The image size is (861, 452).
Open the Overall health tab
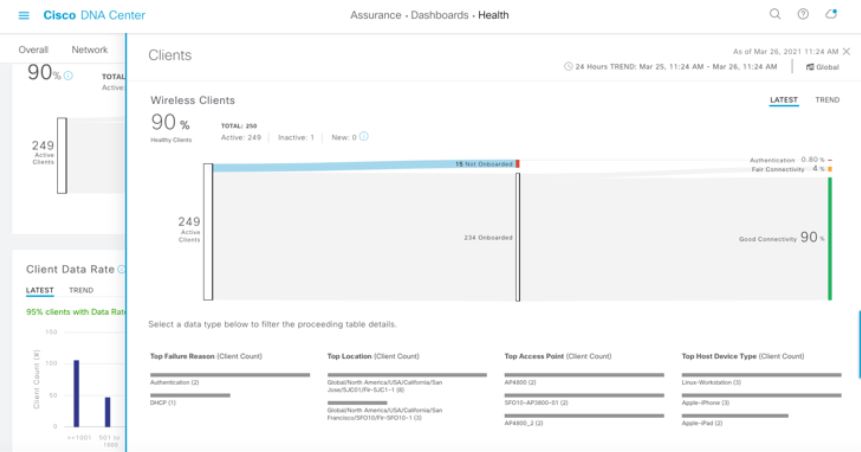point(34,49)
